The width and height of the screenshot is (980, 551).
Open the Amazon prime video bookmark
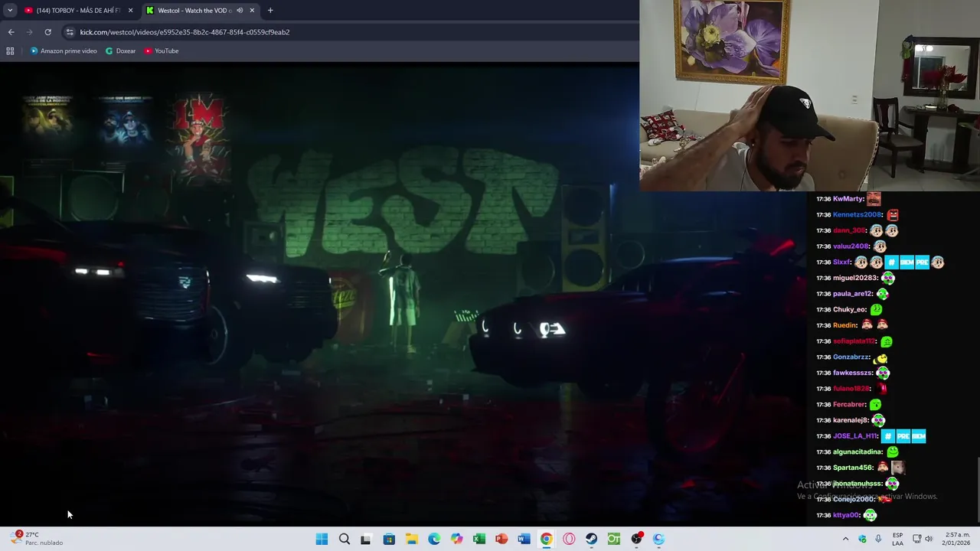pyautogui.click(x=64, y=51)
